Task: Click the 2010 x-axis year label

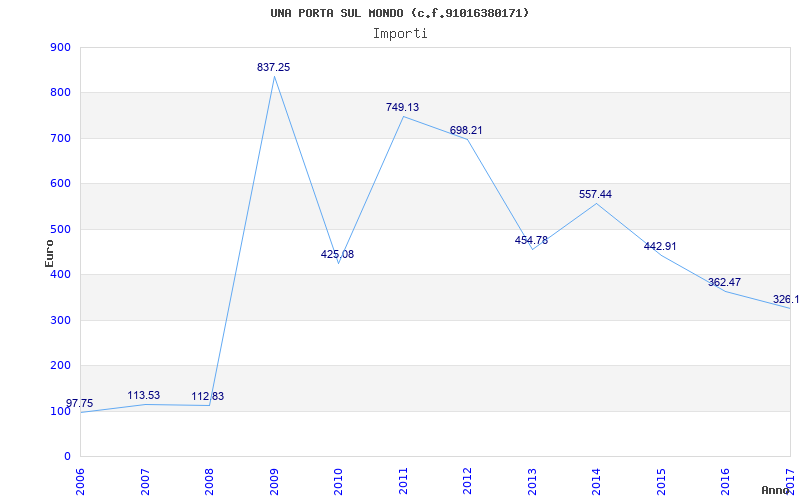Action: click(x=339, y=481)
